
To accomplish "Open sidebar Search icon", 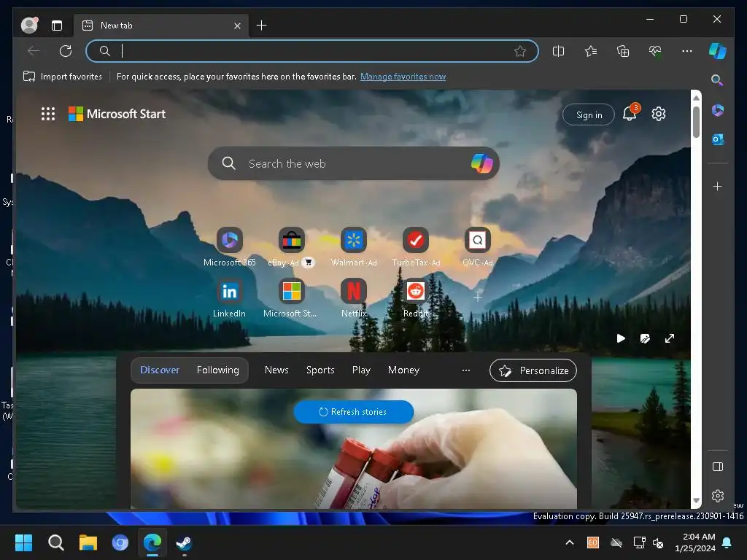I will (x=717, y=80).
